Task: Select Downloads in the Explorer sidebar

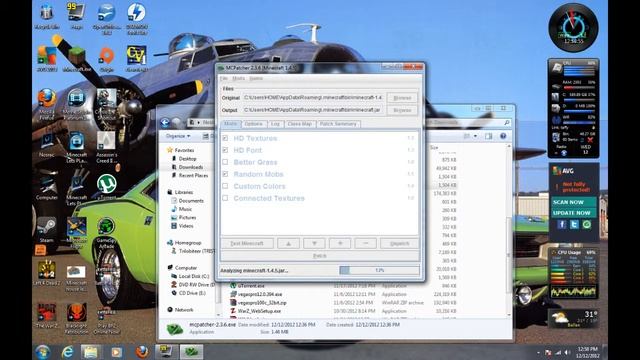Action: (190, 167)
